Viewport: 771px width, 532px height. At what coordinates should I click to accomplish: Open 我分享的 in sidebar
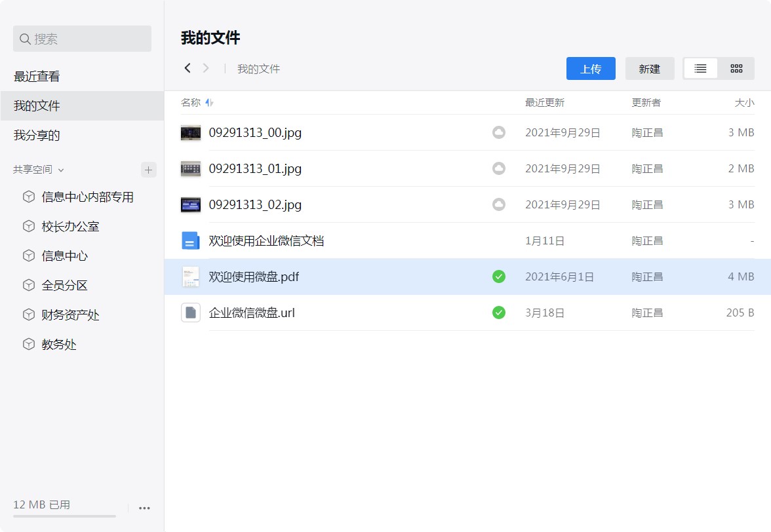point(37,136)
